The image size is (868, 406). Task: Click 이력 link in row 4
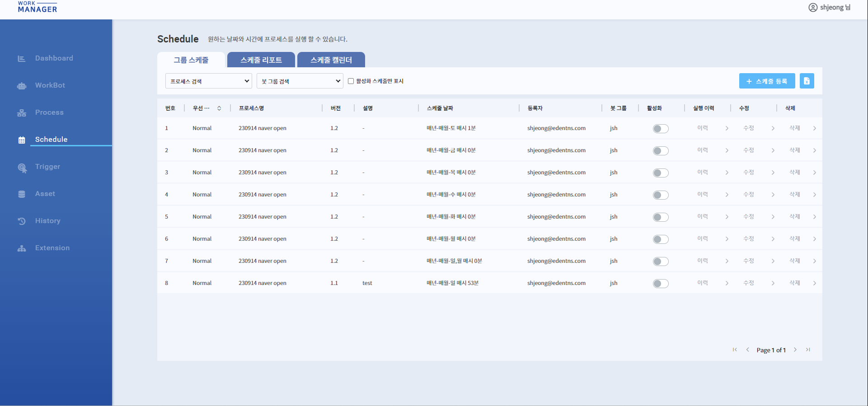(x=703, y=195)
